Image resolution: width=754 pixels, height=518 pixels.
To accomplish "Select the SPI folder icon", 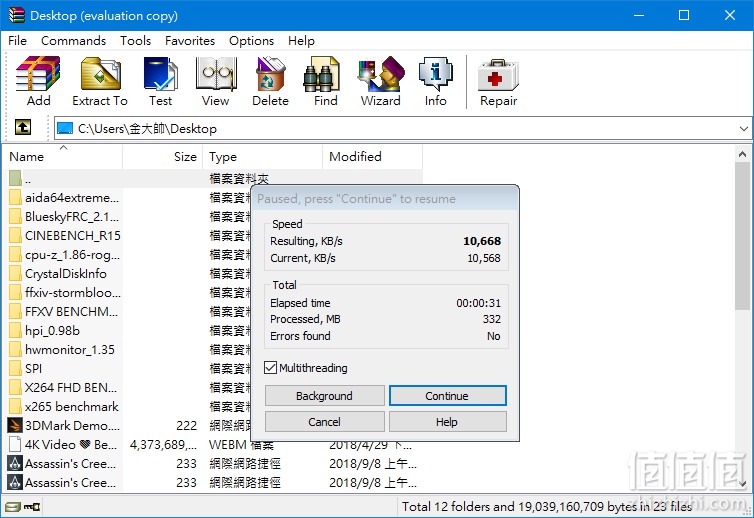I will [15, 368].
